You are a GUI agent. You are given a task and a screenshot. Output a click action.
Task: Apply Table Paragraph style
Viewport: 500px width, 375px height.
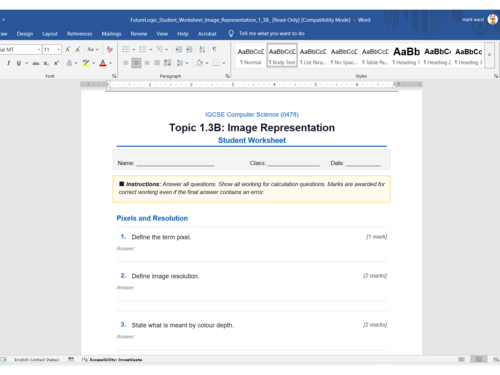coord(375,56)
